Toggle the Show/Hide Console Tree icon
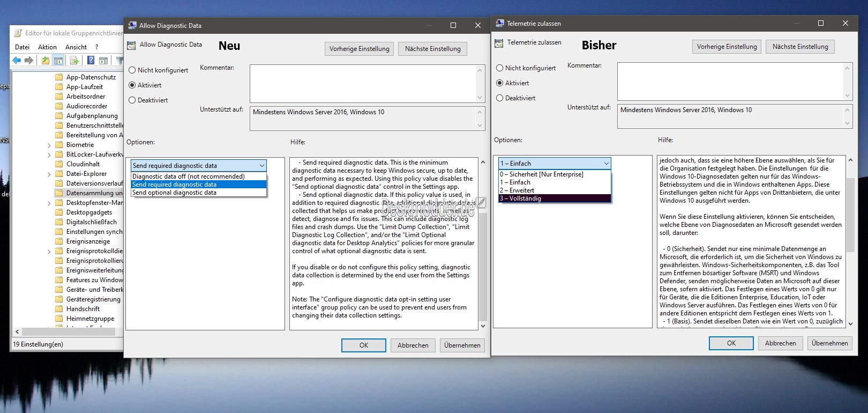This screenshot has width=868, height=413. 58,61
